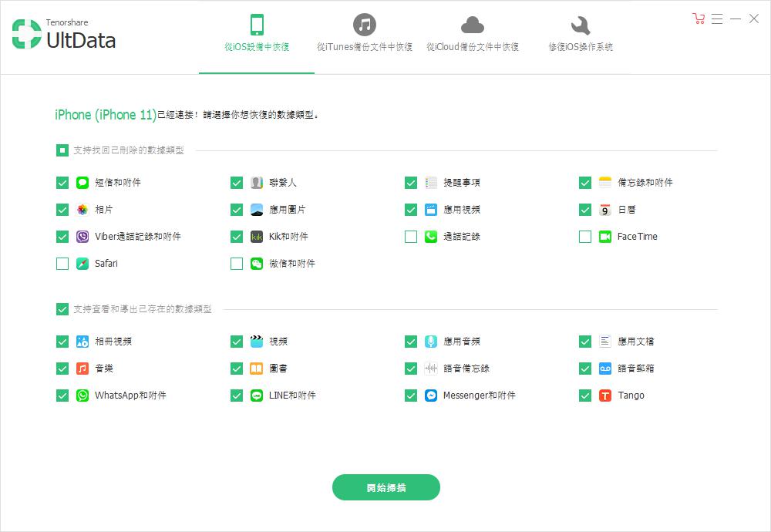The width and height of the screenshot is (771, 532).
Task: Click the Kik app icon
Action: click(x=257, y=237)
